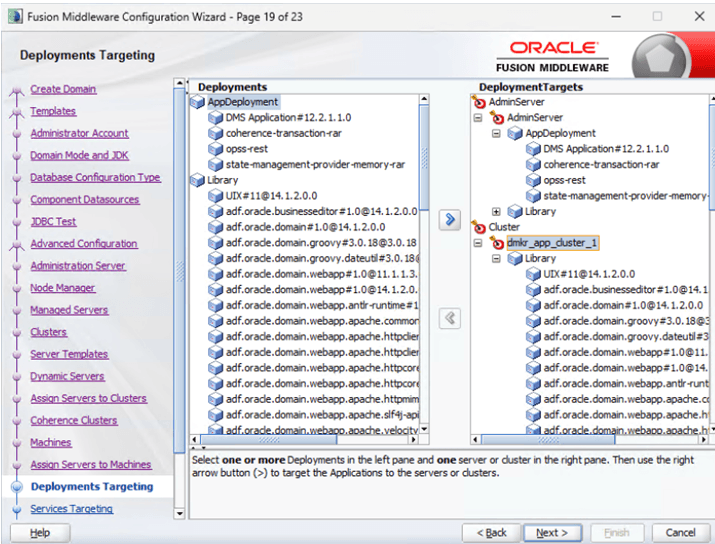Go to Domain Mode and JDK step

pyautogui.click(x=79, y=155)
